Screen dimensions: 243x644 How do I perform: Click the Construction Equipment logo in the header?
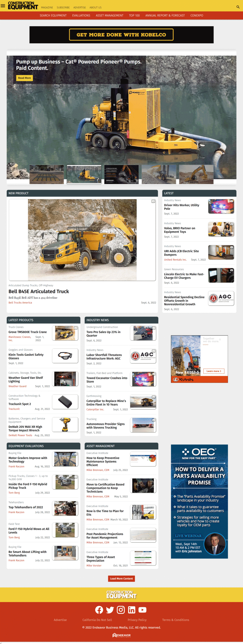pyautogui.click(x=23, y=6)
